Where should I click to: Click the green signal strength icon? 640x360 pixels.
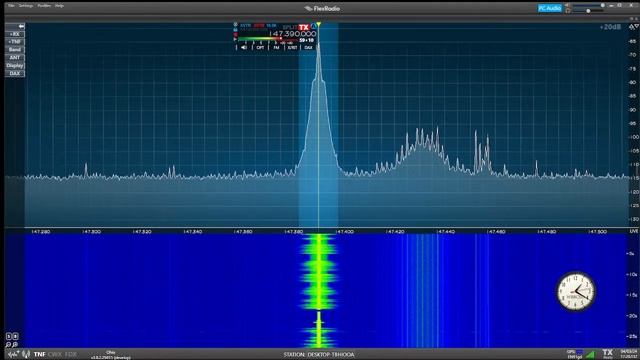(x=590, y=354)
